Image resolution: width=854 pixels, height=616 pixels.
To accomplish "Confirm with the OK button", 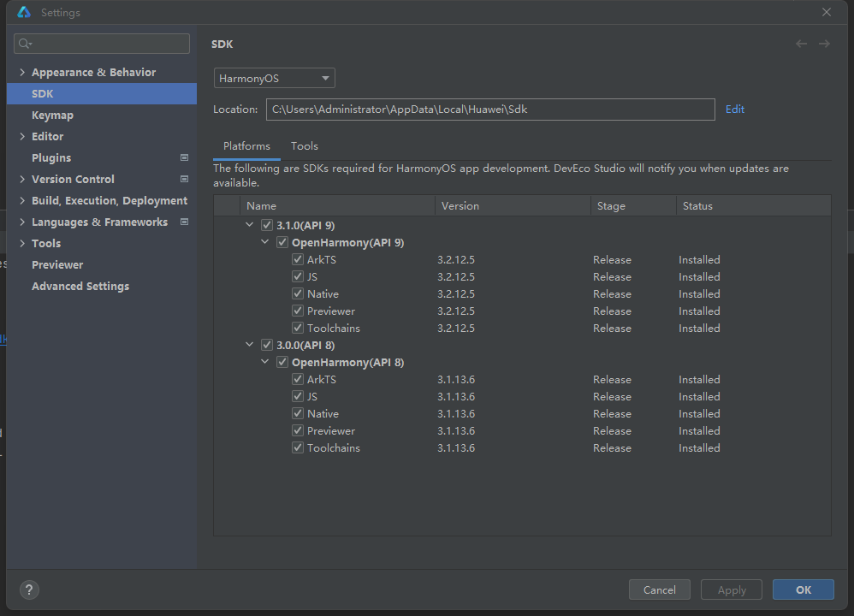I will click(804, 589).
